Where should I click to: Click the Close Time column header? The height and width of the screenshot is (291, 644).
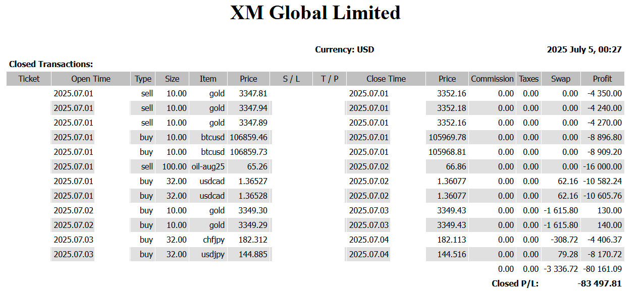[386, 79]
